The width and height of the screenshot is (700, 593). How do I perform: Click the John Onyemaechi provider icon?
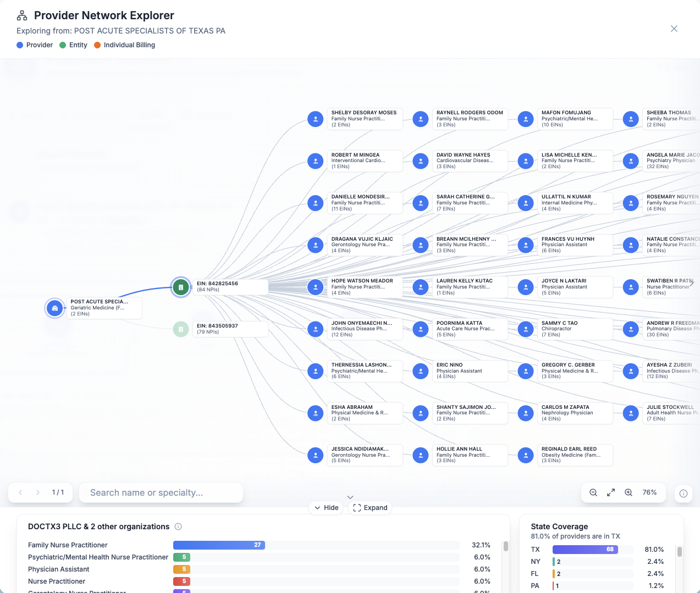(315, 329)
